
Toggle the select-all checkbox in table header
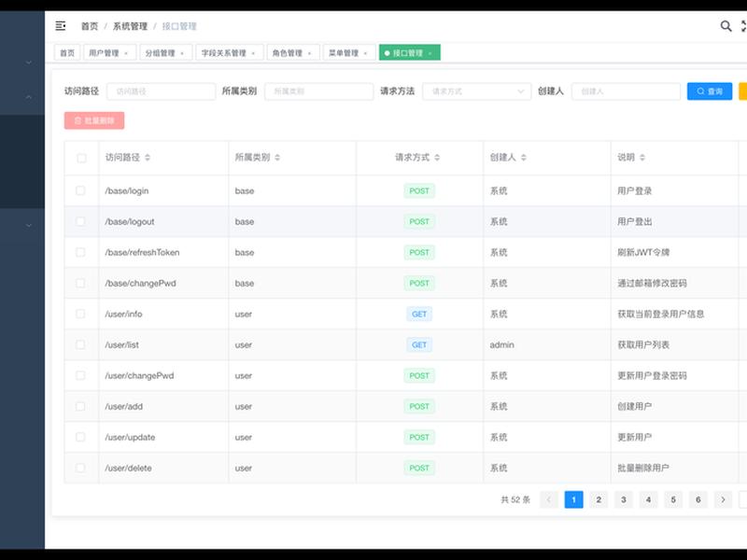pos(81,158)
